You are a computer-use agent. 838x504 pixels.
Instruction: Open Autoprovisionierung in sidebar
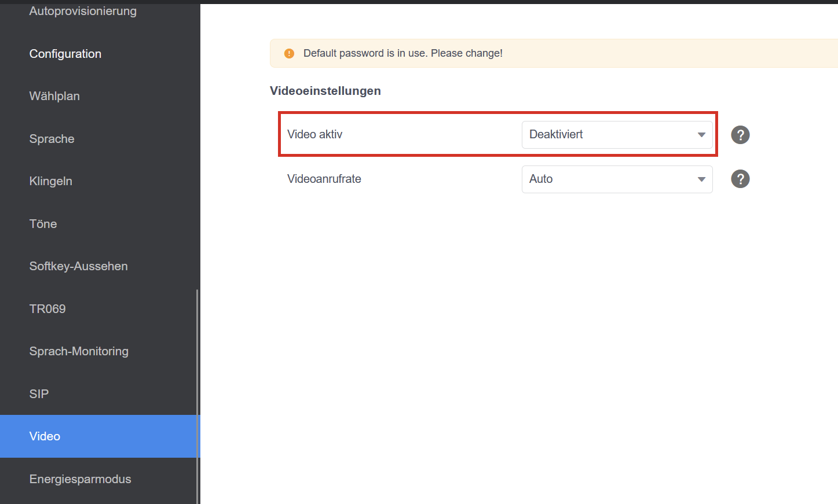point(83,11)
